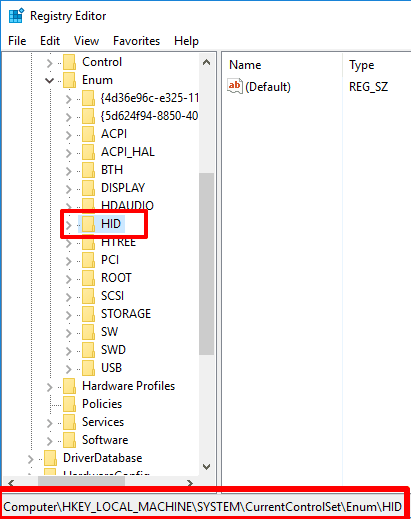The height and width of the screenshot is (519, 411).
Task: Click the (Default) string value icon
Action: (235, 86)
